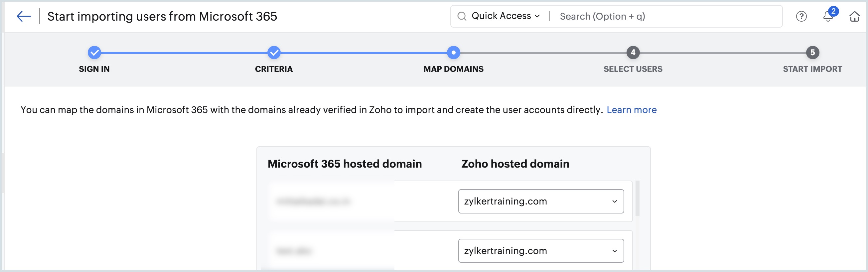Open the Learn more link
The image size is (868, 272).
[x=632, y=110]
